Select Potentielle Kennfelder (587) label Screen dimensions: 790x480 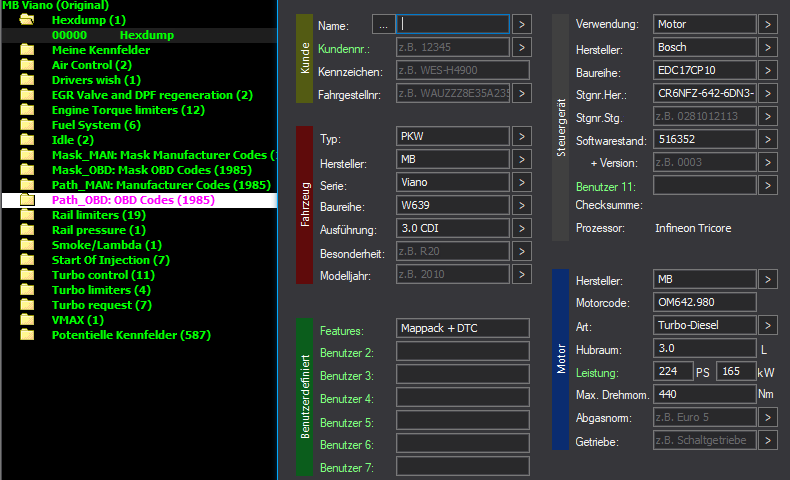[131, 335]
